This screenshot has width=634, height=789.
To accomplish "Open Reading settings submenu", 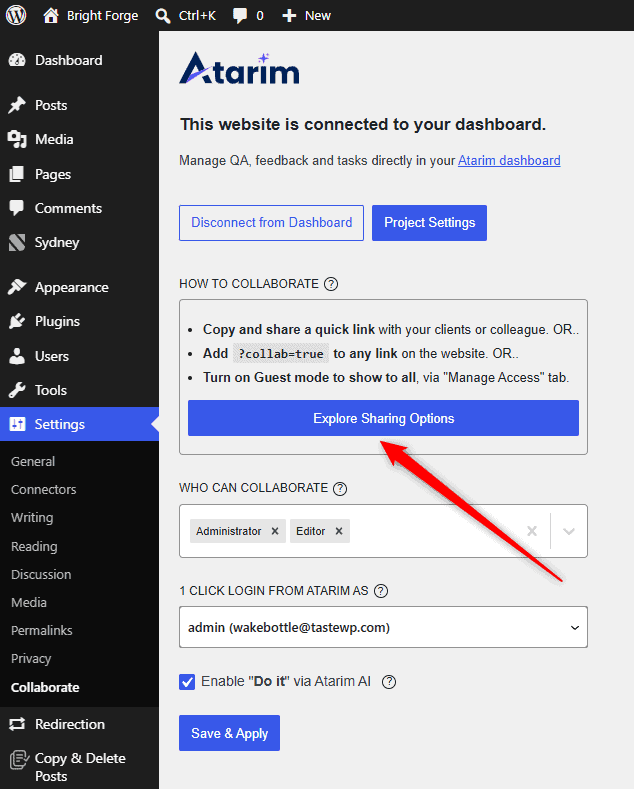I will (34, 546).
